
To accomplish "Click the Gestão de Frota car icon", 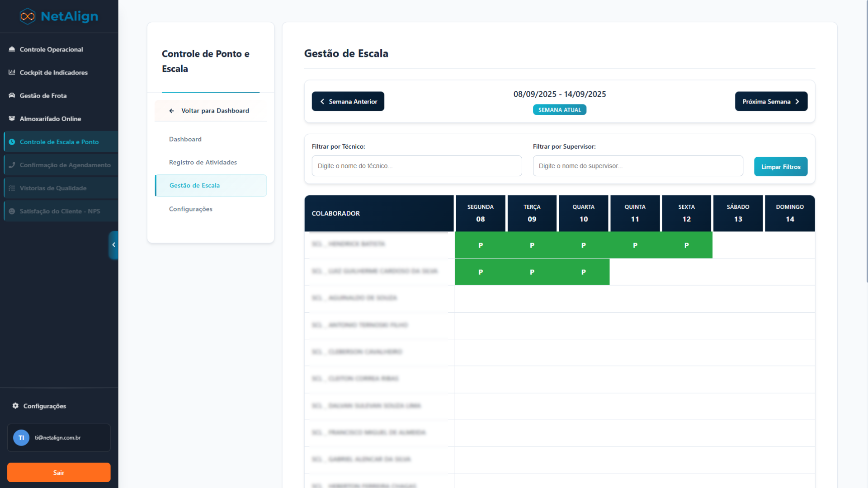I will (12, 95).
